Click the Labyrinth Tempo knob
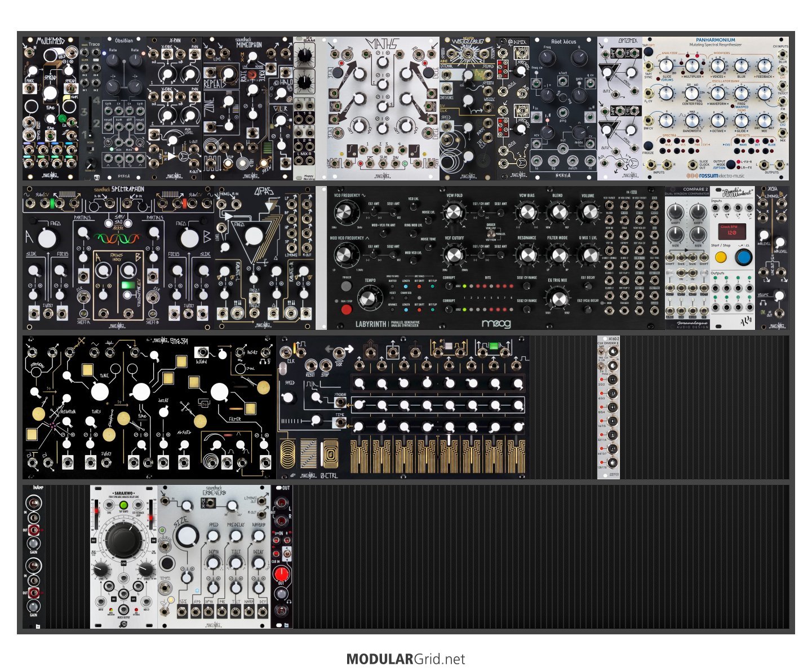 [x=370, y=297]
